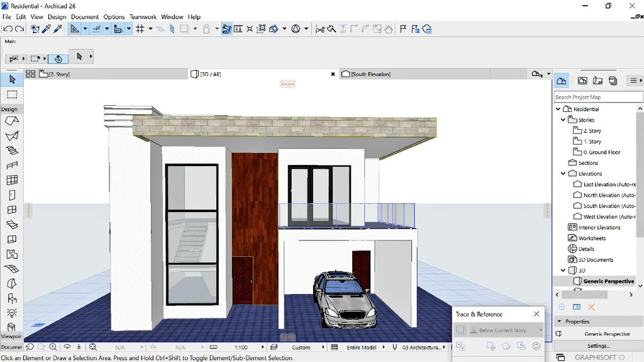Click the Settings... button
The width and height of the screenshot is (644, 362).
tap(598, 346)
